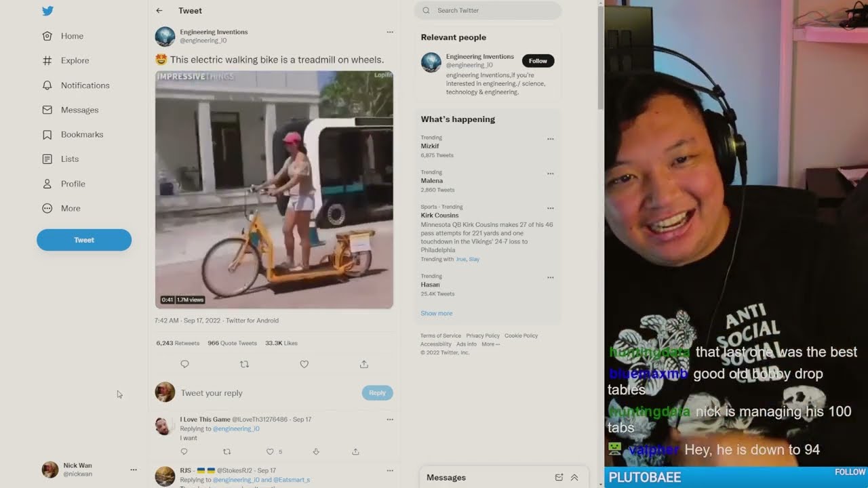The width and height of the screenshot is (868, 488).
Task: Open Ads info footer link
Action: point(467,344)
